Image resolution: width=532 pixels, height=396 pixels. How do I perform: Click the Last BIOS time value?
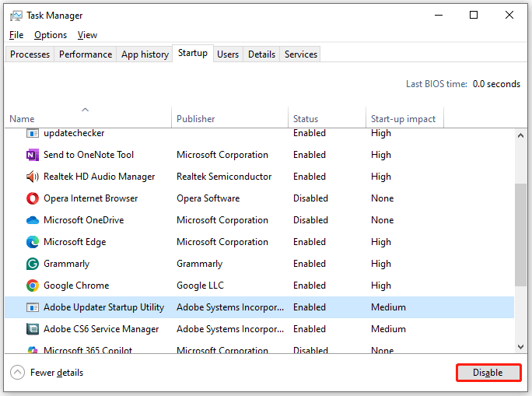(x=496, y=84)
